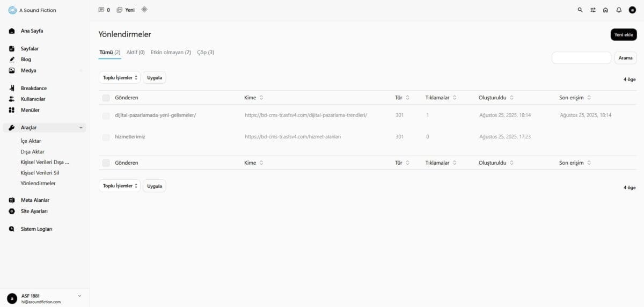The image size is (644, 307).
Task: Switch to the Çöp (3) tab
Action: [x=206, y=52]
